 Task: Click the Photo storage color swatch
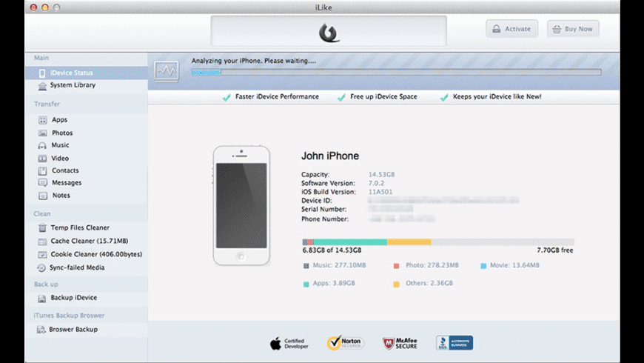tap(396, 266)
